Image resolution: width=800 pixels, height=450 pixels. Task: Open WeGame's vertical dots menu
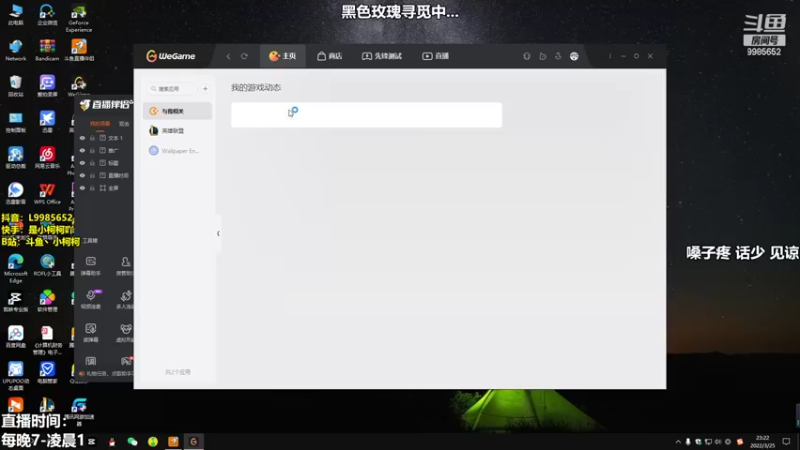[x=610, y=56]
